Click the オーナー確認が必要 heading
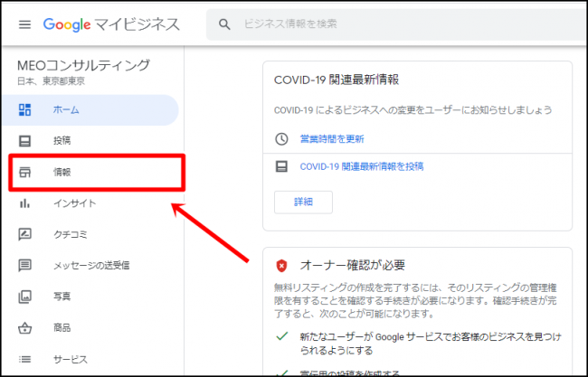This screenshot has width=588, height=377. 353,265
